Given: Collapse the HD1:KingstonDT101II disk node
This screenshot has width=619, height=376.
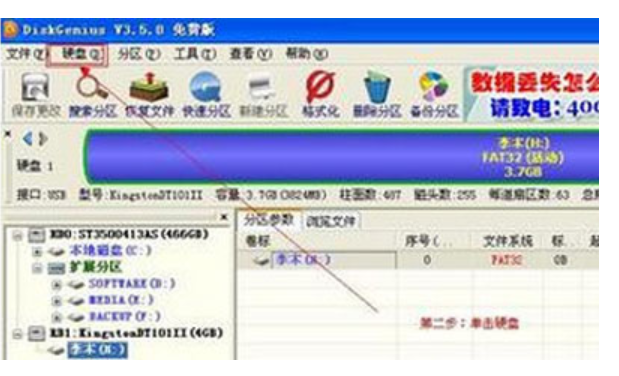Looking at the screenshot, I should [17, 335].
